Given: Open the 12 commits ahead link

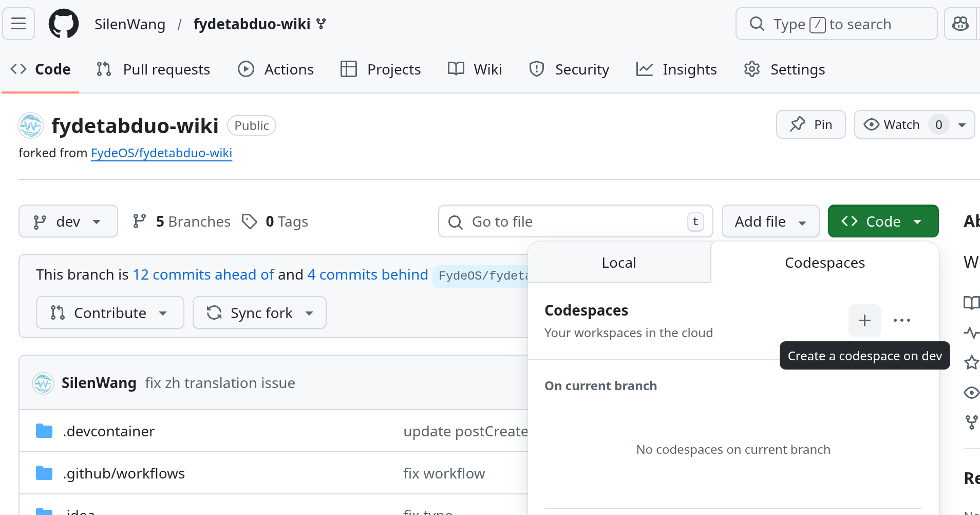Looking at the screenshot, I should (203, 274).
